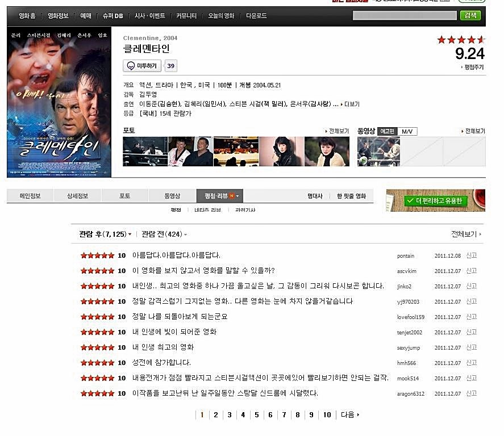Open the Clementine movie poster

pos(59,102)
